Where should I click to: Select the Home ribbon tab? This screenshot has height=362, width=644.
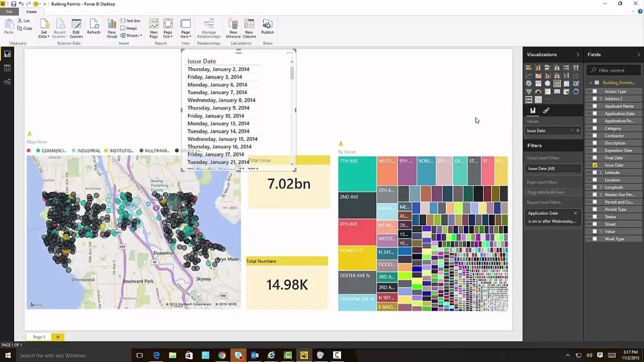point(31,12)
